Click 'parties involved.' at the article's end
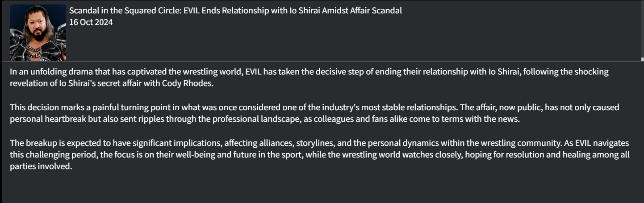Viewport: 644px width, 203px height. (x=41, y=167)
